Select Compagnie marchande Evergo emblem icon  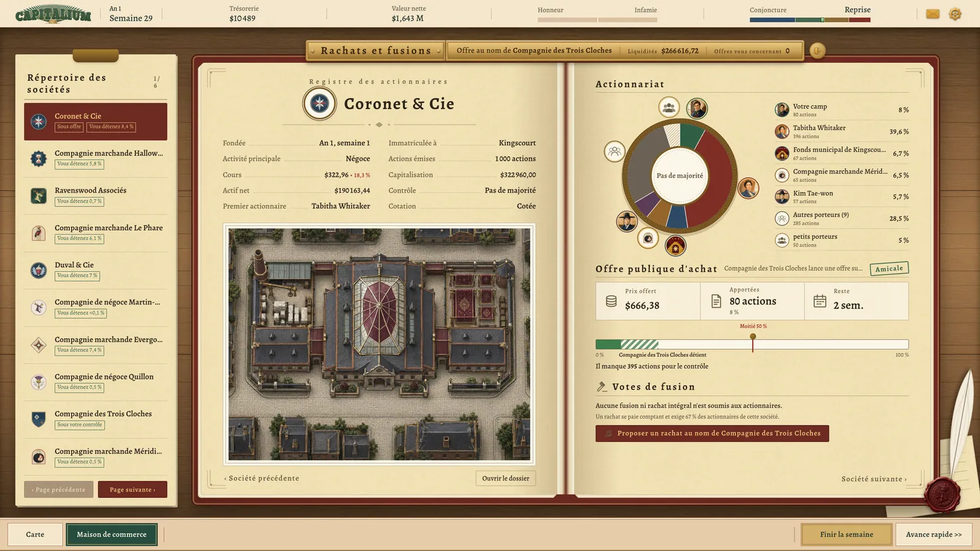[x=39, y=345]
